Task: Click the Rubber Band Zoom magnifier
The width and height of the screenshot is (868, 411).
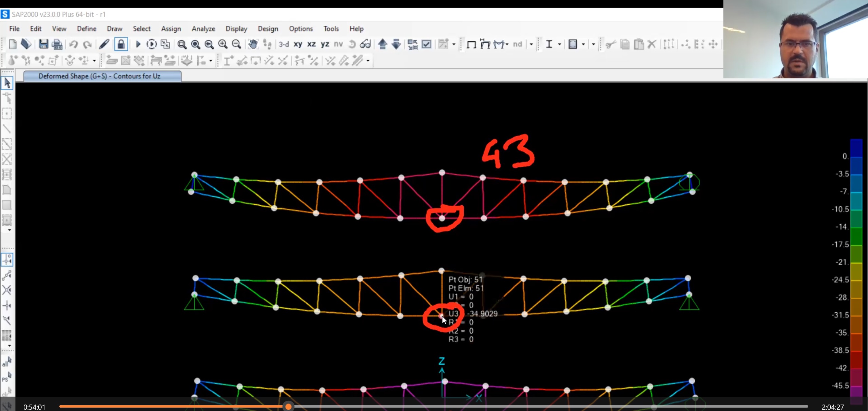Action: (x=182, y=44)
